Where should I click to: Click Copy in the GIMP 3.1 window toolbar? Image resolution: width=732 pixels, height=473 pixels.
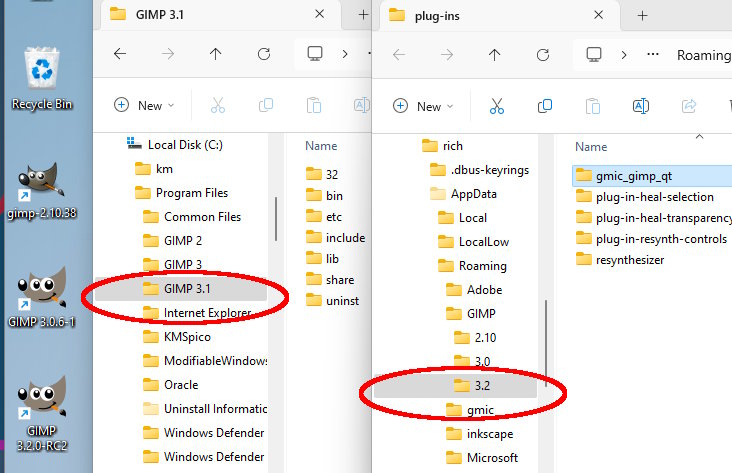266,106
